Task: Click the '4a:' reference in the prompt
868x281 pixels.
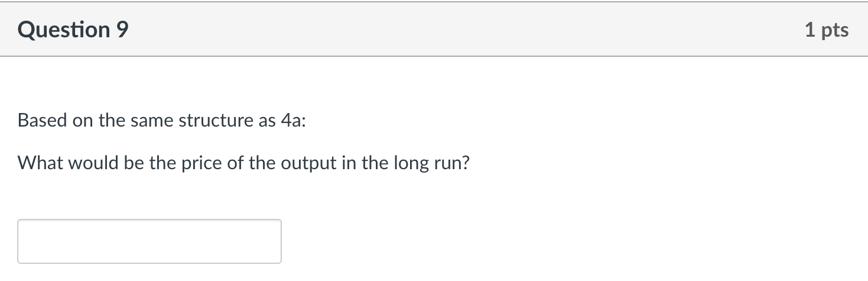Action: (292, 121)
